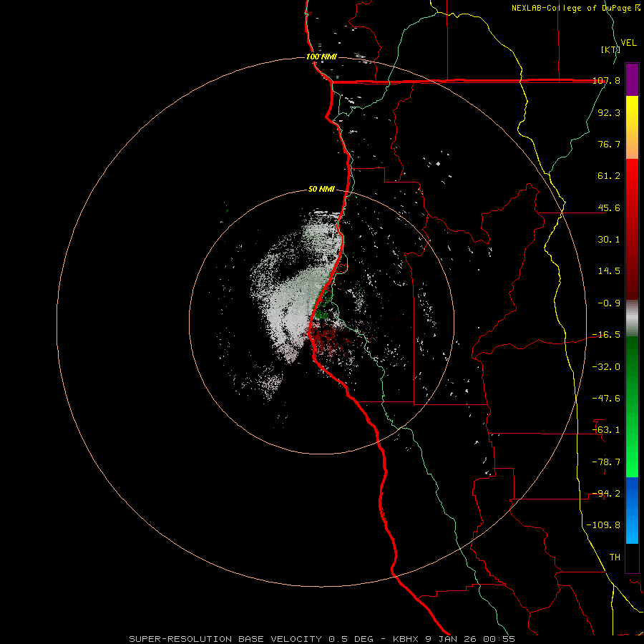Select the -47.6 velocity scale value
Screen dimensions: 644x644
click(606, 399)
